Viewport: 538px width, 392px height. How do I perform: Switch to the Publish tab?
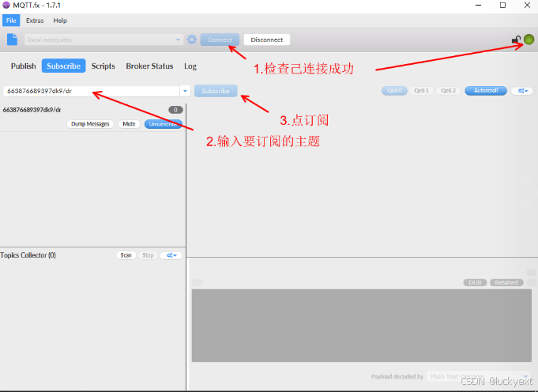24,66
